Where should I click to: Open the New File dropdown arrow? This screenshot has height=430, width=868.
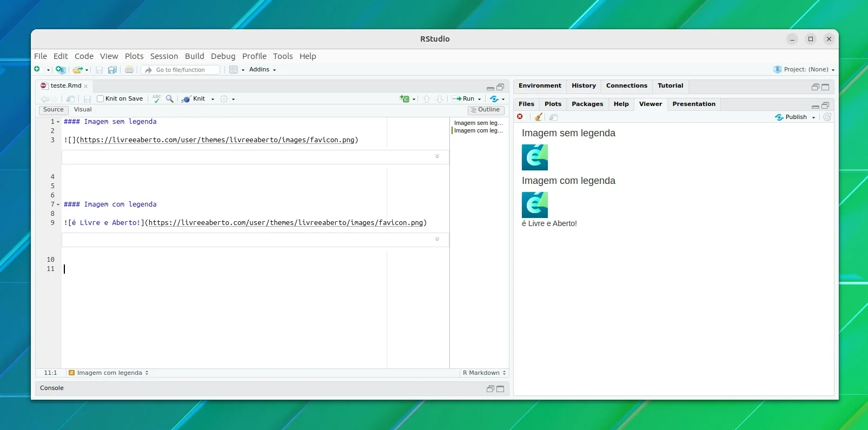[x=48, y=70]
